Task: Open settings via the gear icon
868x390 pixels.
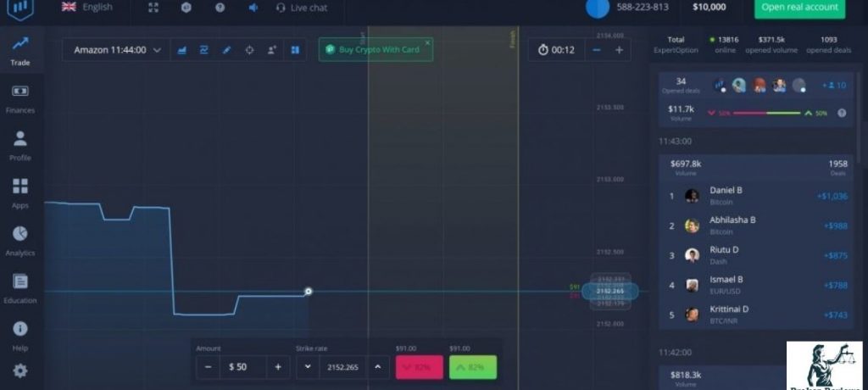Action: tap(20, 370)
